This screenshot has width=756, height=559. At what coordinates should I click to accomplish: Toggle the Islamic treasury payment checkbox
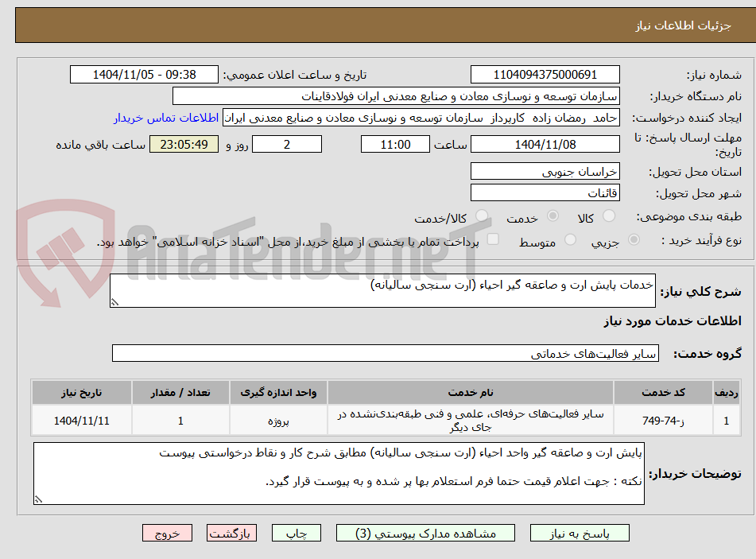[493, 239]
